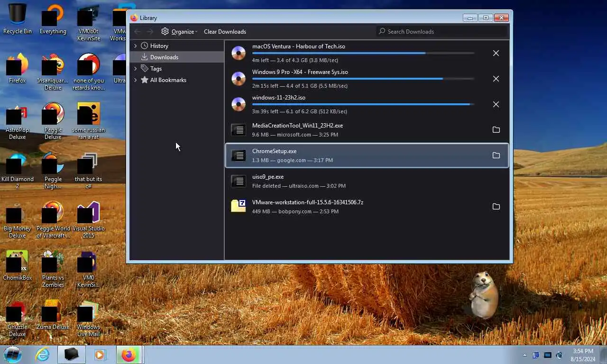The height and width of the screenshot is (364, 607).
Task: Select the Everything desktop shortcut
Action: point(53,19)
